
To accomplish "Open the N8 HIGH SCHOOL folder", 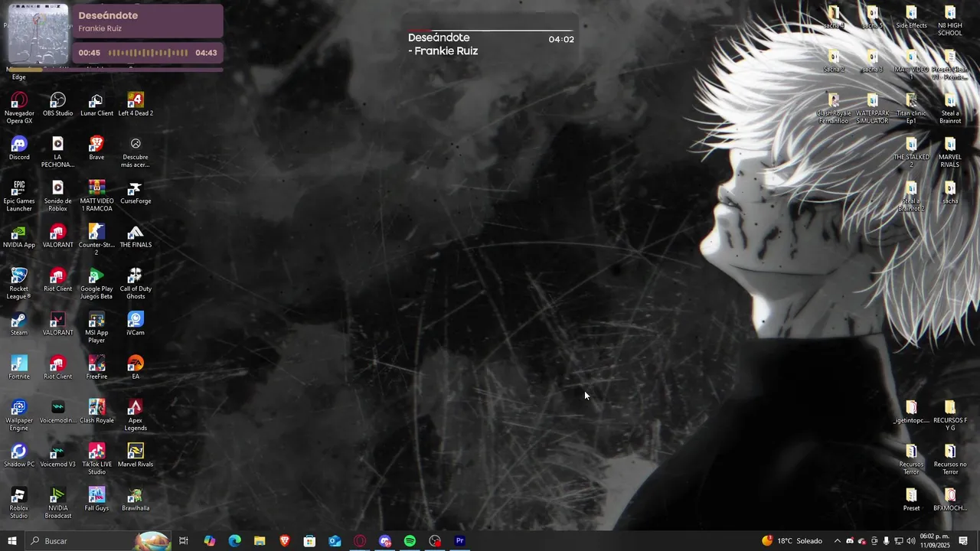I will pos(950,21).
